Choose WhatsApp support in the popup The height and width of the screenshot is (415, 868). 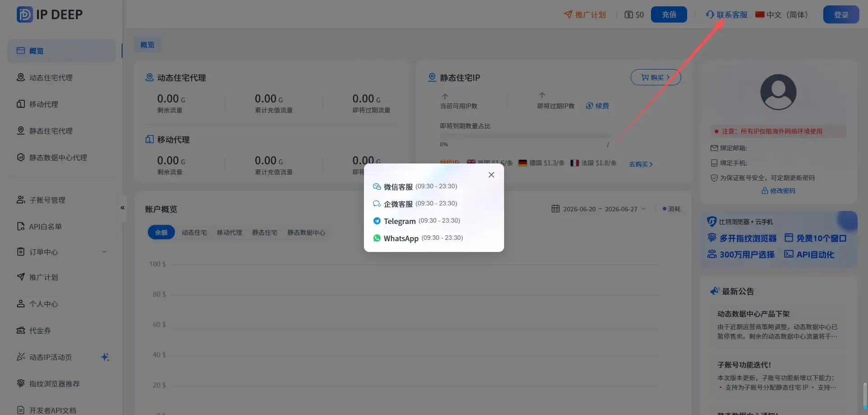pyautogui.click(x=418, y=238)
